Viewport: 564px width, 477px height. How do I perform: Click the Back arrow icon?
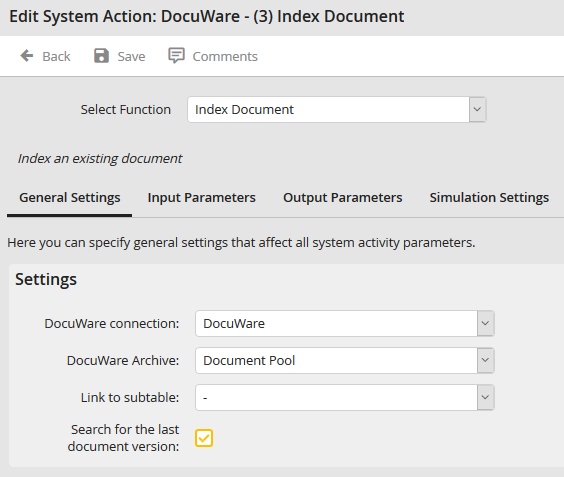pyautogui.click(x=27, y=56)
